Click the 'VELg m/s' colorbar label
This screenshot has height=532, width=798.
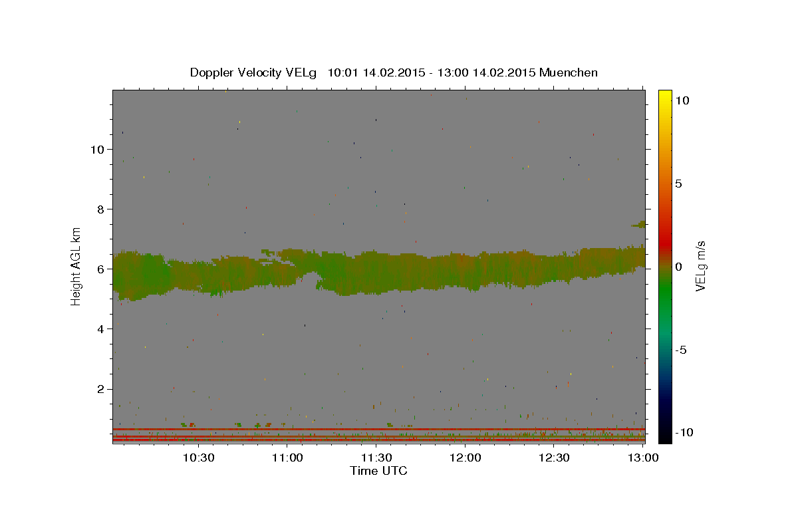[700, 266]
